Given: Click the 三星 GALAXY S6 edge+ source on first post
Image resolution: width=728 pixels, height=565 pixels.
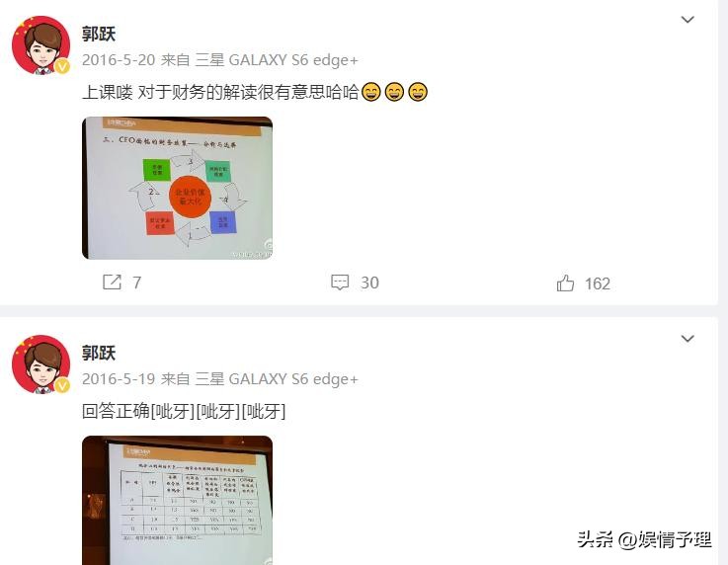Looking at the screenshot, I should (x=277, y=60).
